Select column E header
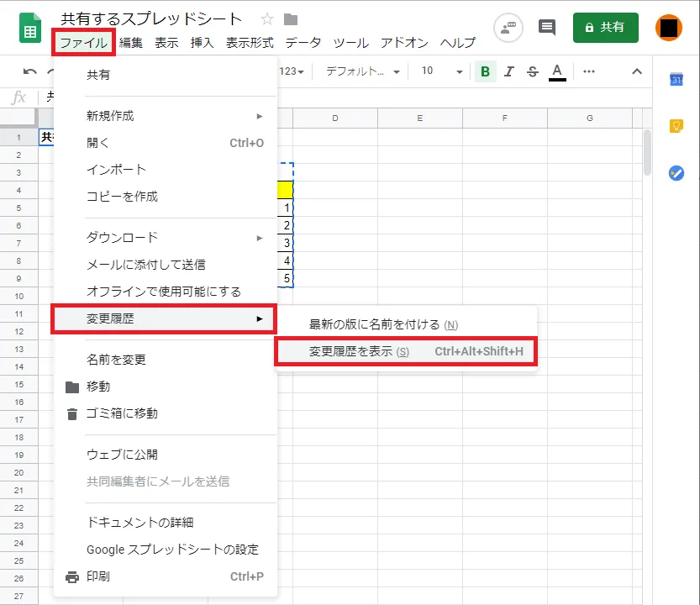The height and width of the screenshot is (605, 700). pos(420,118)
